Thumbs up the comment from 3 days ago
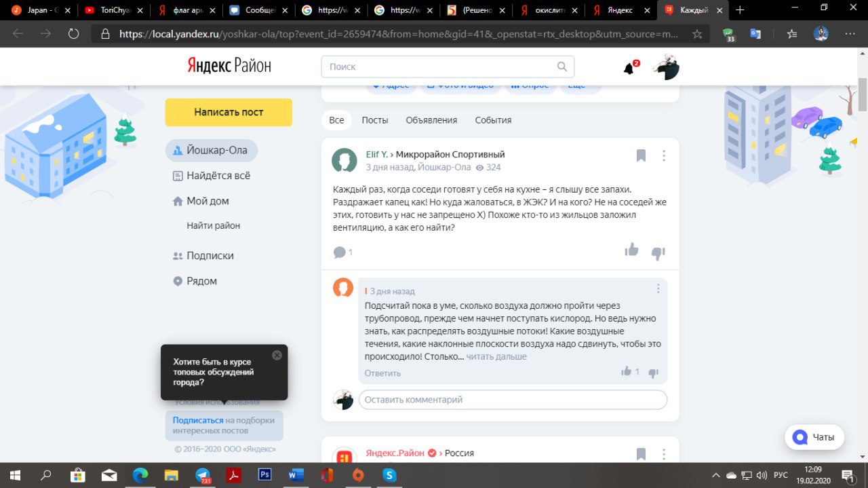Screen dimensions: 868x488 pos(627,371)
